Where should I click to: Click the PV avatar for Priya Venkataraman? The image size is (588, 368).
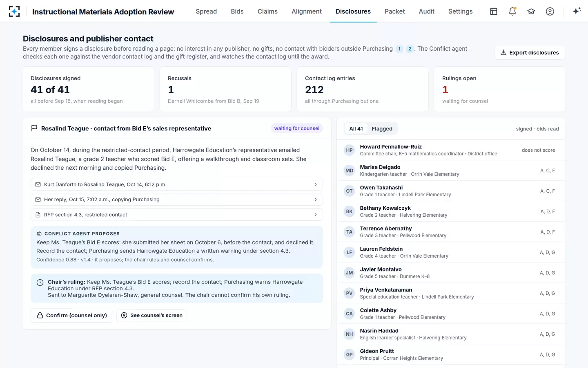(349, 293)
